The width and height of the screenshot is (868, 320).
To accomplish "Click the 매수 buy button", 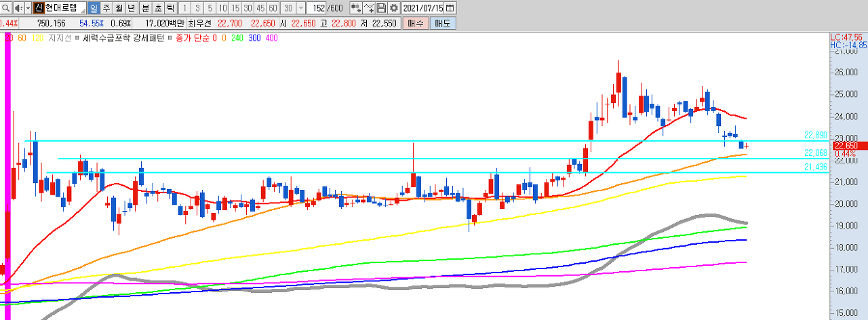I will [416, 23].
